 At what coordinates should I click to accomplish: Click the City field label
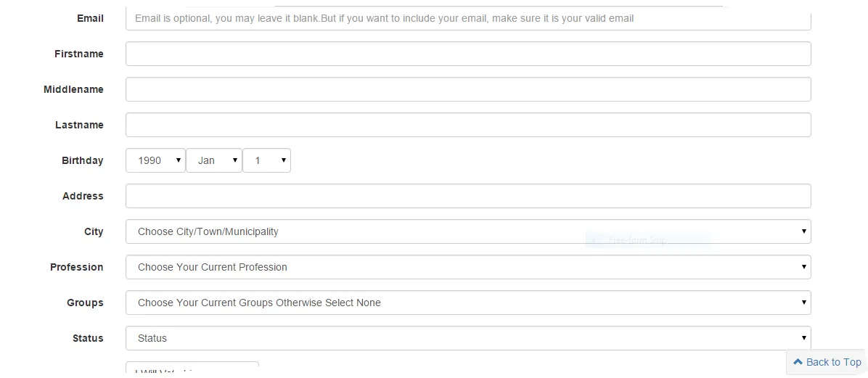pos(94,231)
